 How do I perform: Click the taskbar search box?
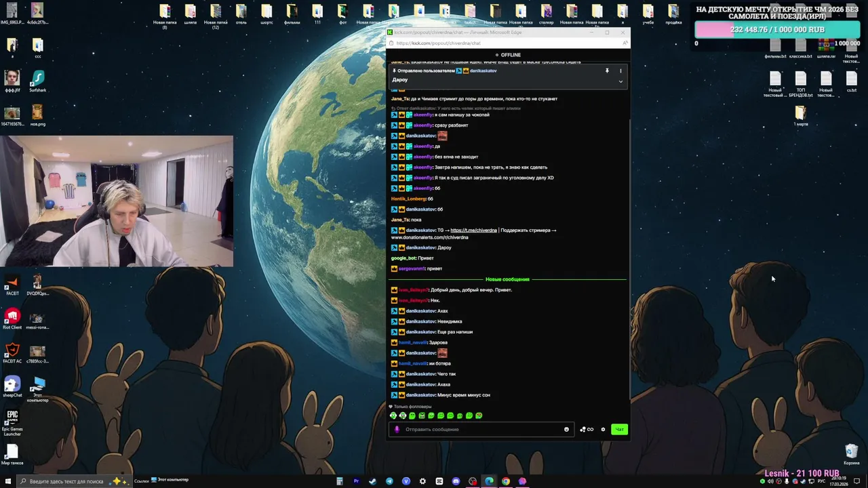click(x=73, y=481)
